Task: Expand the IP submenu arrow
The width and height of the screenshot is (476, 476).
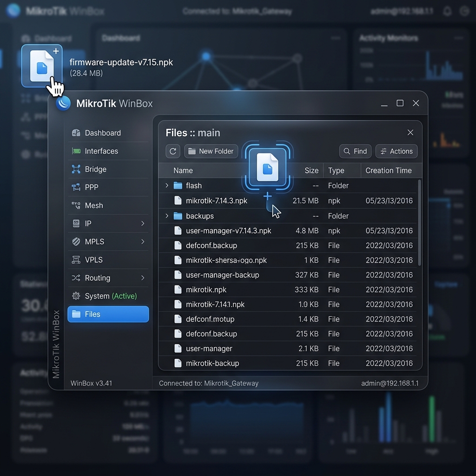Action: click(x=143, y=224)
